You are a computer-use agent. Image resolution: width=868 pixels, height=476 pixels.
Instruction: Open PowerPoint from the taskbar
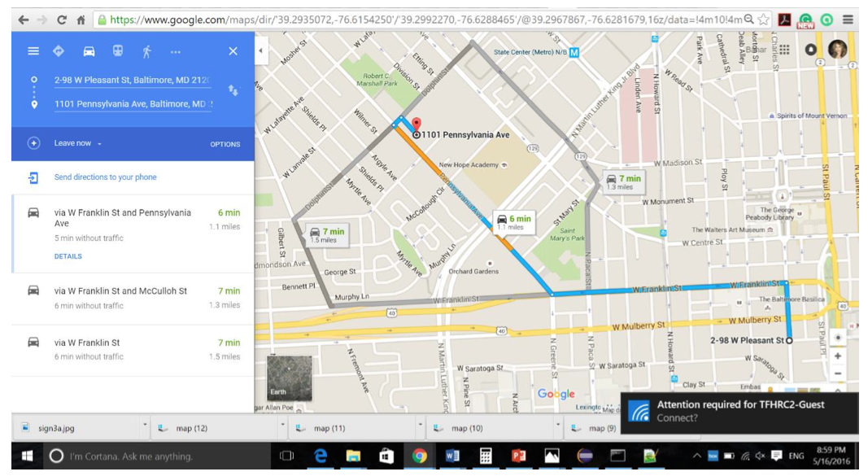pos(518,456)
